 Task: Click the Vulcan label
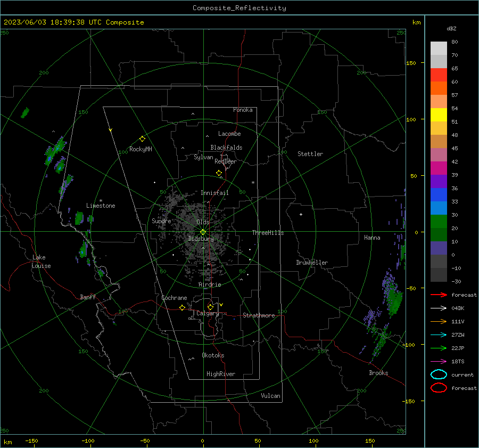[270, 396]
